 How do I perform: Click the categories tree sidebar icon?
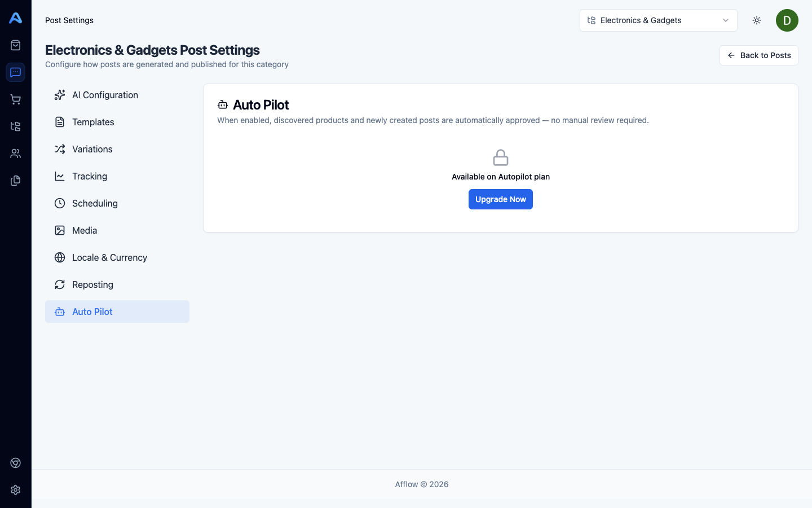point(16,126)
